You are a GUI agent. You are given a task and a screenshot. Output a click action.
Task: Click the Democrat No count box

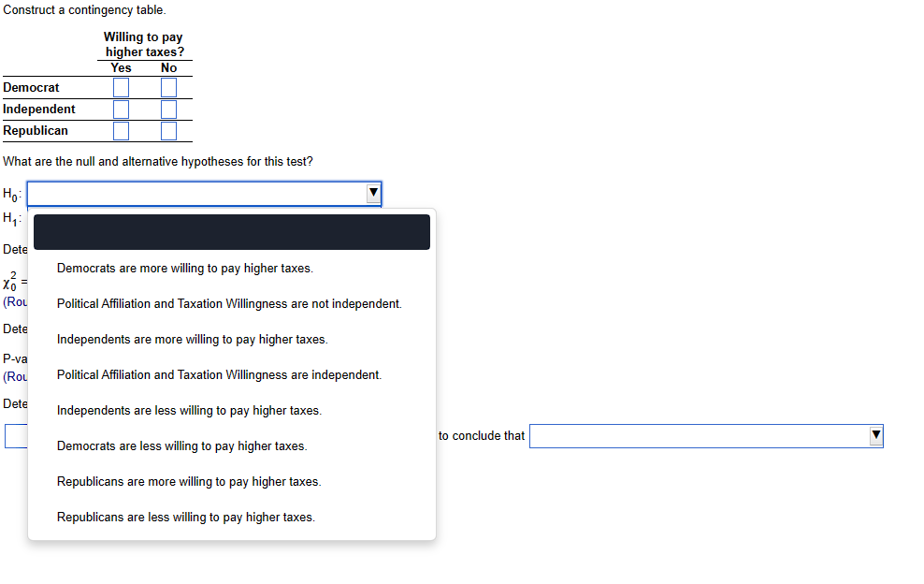click(x=167, y=87)
